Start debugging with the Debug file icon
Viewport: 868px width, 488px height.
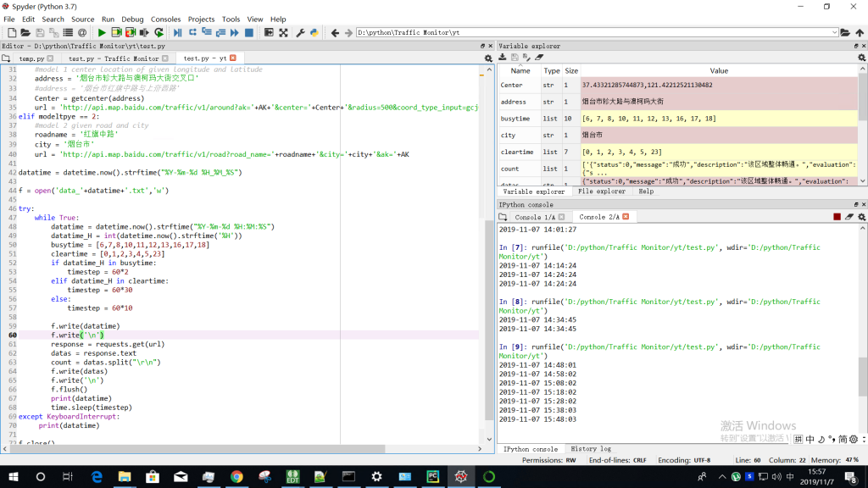tap(177, 33)
